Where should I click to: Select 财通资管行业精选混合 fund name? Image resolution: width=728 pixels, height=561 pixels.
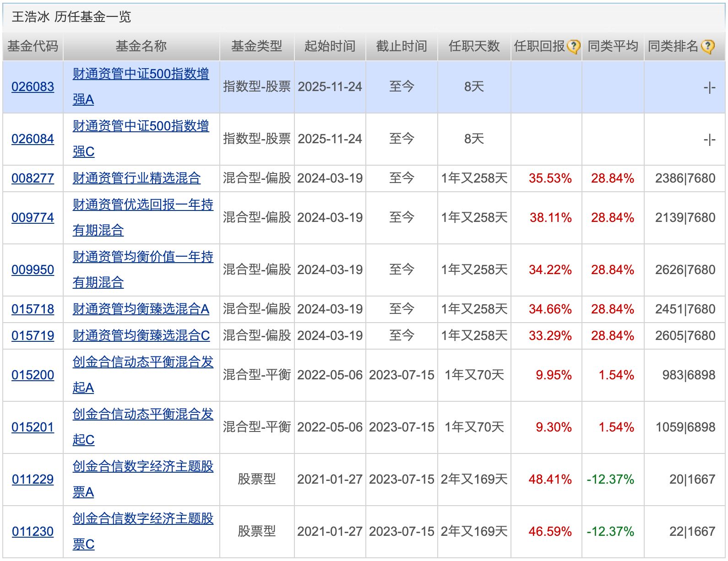pyautogui.click(x=136, y=178)
